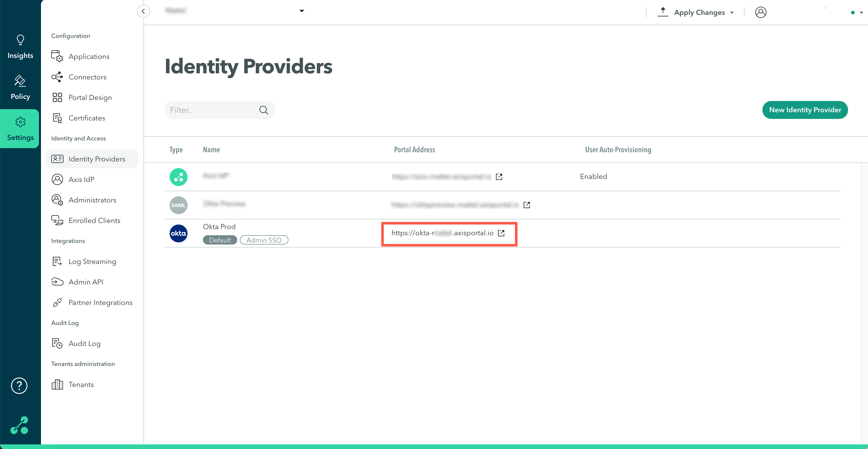Viewport: 868px width, 449px height.
Task: Expand the tenant selector dropdown arrow
Action: pyautogui.click(x=302, y=11)
